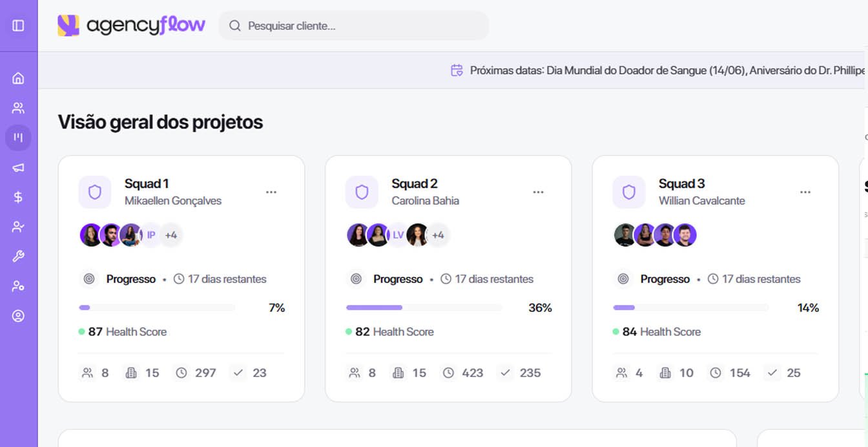
Task: Click the name Carolina Bahia
Action: 426,201
